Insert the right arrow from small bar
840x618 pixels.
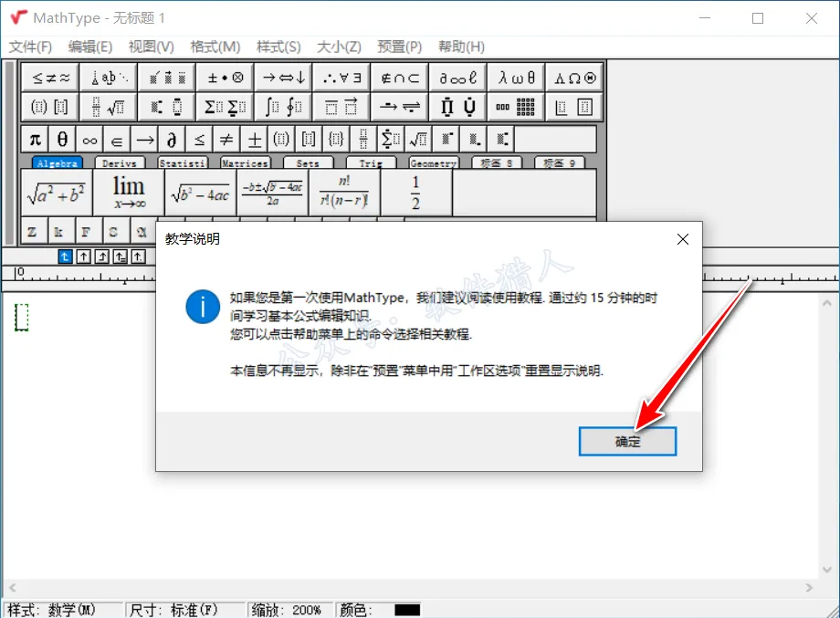pos(144,140)
